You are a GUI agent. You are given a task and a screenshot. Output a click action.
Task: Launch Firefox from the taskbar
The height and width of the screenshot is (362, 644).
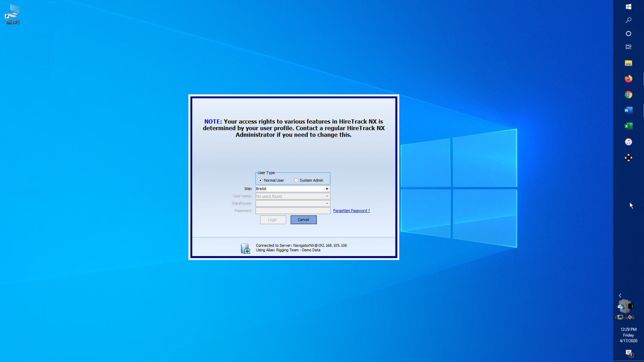tap(628, 79)
